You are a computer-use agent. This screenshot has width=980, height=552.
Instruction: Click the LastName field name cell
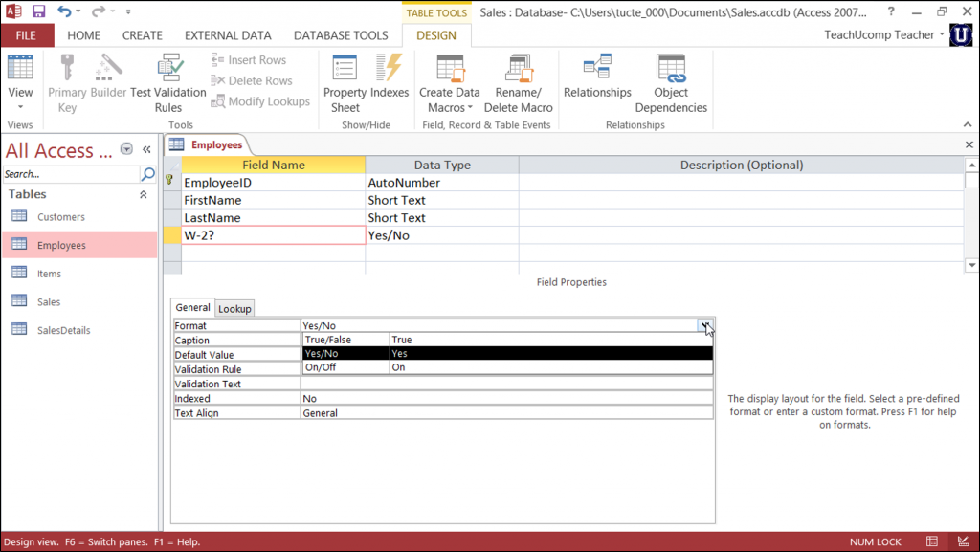273,217
